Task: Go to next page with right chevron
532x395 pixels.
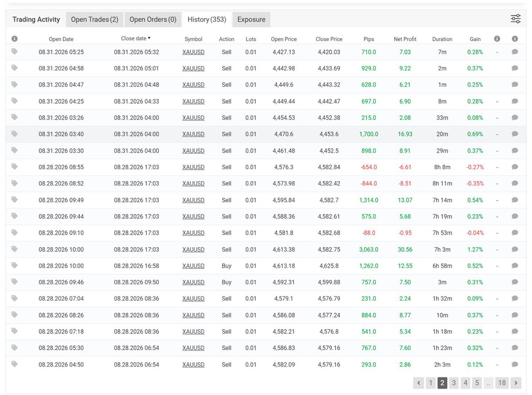Action: 516,383
